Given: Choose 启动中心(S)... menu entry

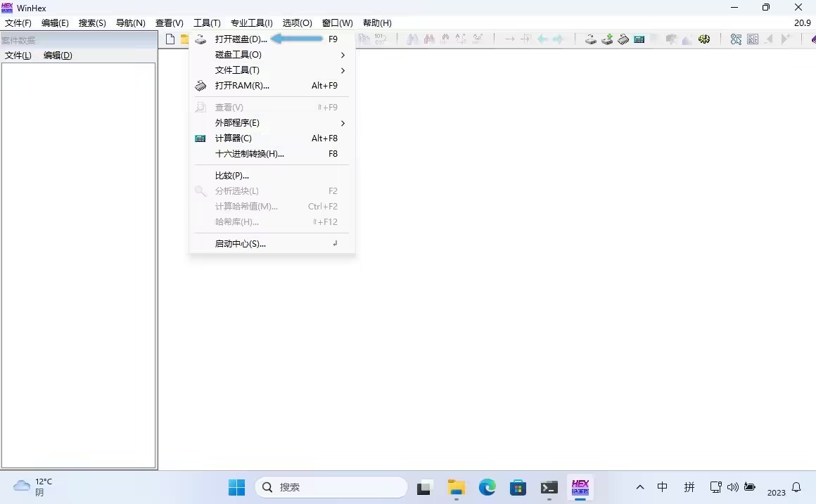Looking at the screenshot, I should pos(272,243).
